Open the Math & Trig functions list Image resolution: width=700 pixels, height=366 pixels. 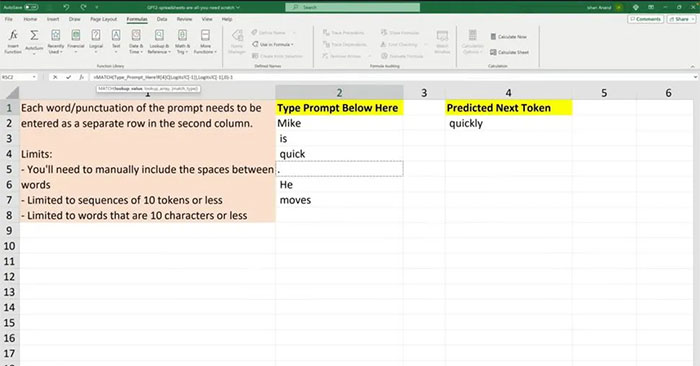(x=182, y=42)
